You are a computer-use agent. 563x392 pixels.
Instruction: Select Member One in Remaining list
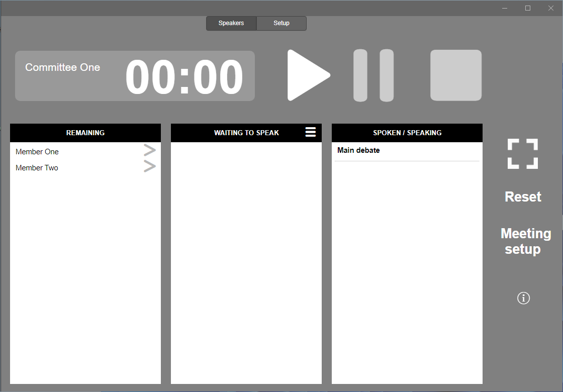[x=37, y=152]
